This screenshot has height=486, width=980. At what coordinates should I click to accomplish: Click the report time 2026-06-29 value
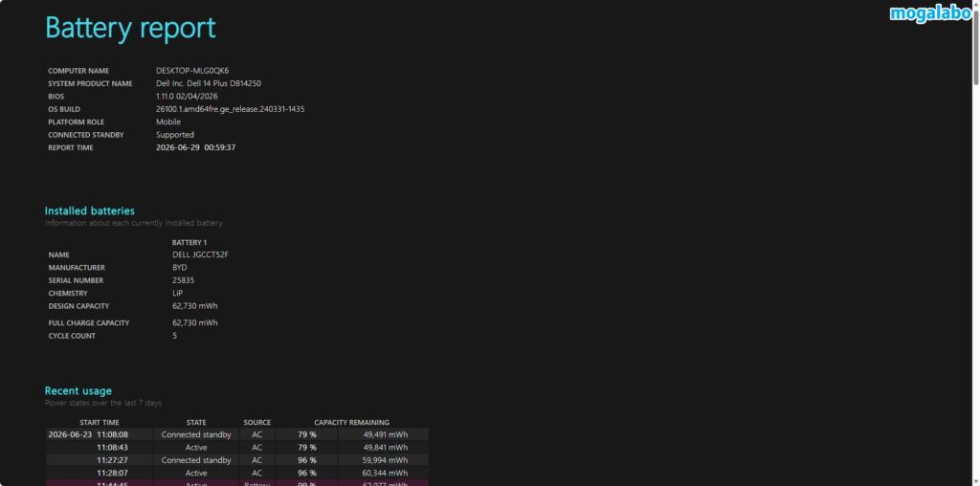[x=195, y=147]
